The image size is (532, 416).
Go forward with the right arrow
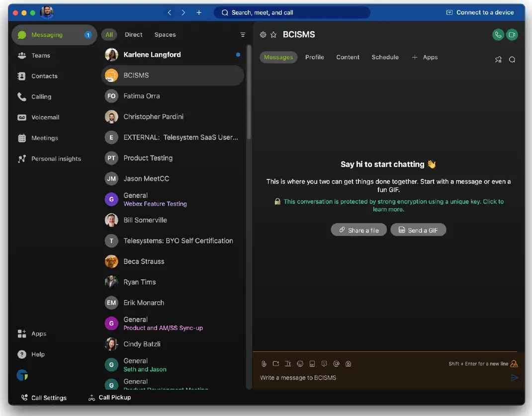click(183, 12)
